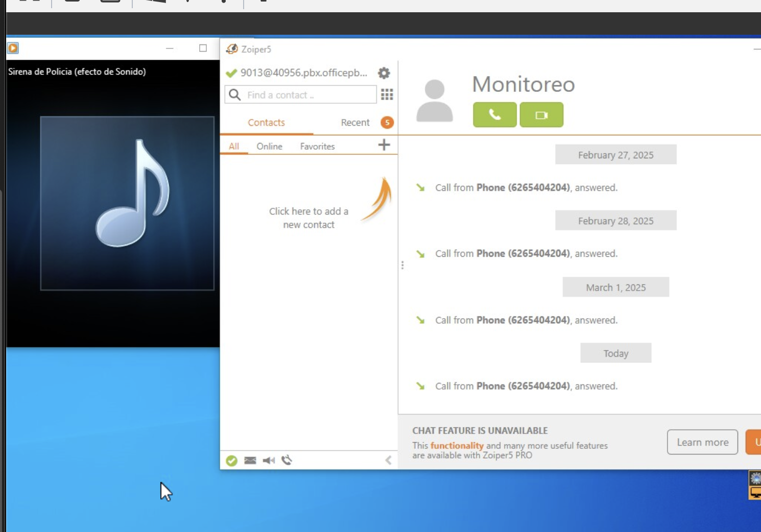The image size is (761, 532).
Task: Click the plus icon to add contact
Action: (384, 145)
